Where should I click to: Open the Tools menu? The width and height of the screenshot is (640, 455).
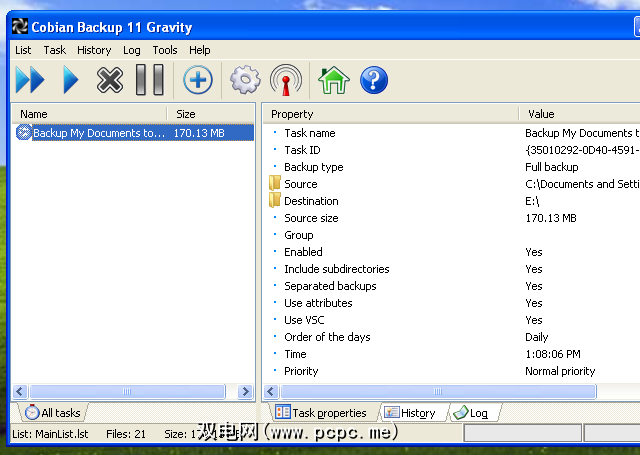[x=165, y=50]
